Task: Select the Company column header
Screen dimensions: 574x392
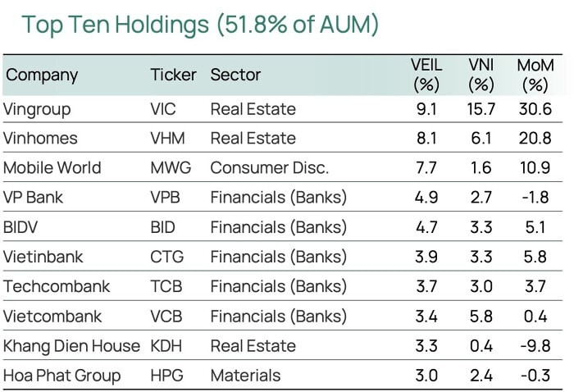Action: point(42,75)
